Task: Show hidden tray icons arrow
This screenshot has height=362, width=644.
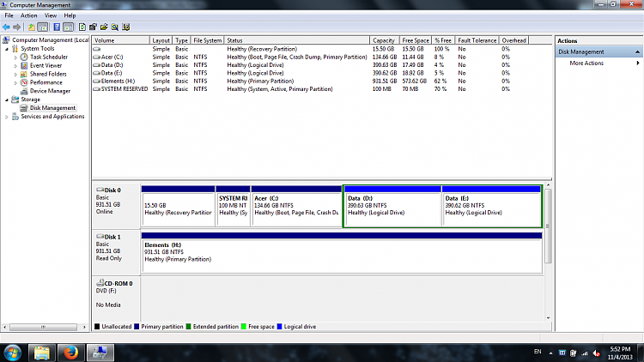Action: (x=550, y=353)
